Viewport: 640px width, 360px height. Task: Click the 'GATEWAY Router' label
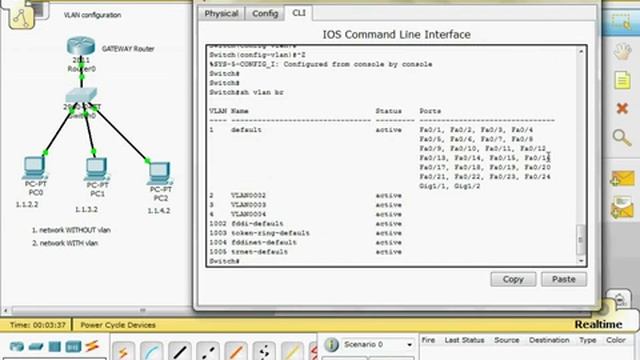click(128, 49)
